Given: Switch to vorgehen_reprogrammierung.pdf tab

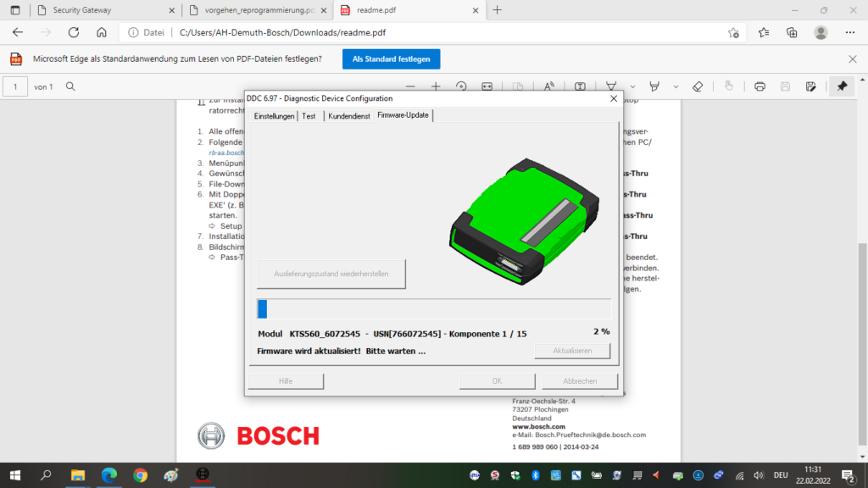Looking at the screenshot, I should point(259,10).
